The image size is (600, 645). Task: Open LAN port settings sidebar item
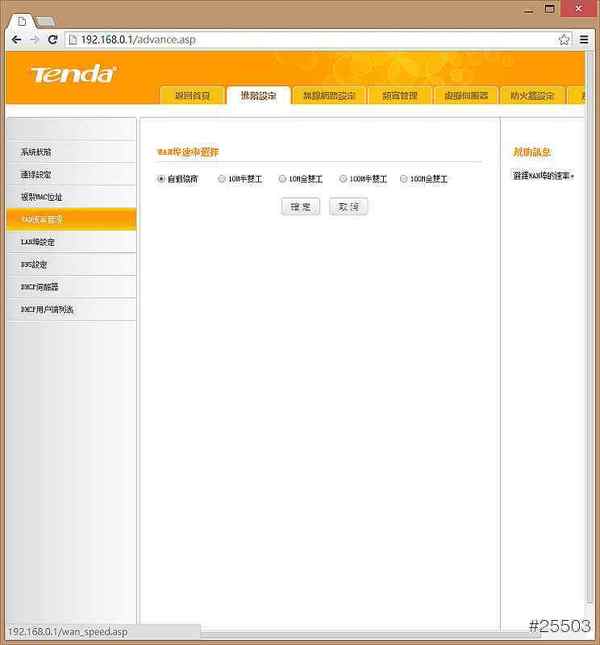[72, 242]
